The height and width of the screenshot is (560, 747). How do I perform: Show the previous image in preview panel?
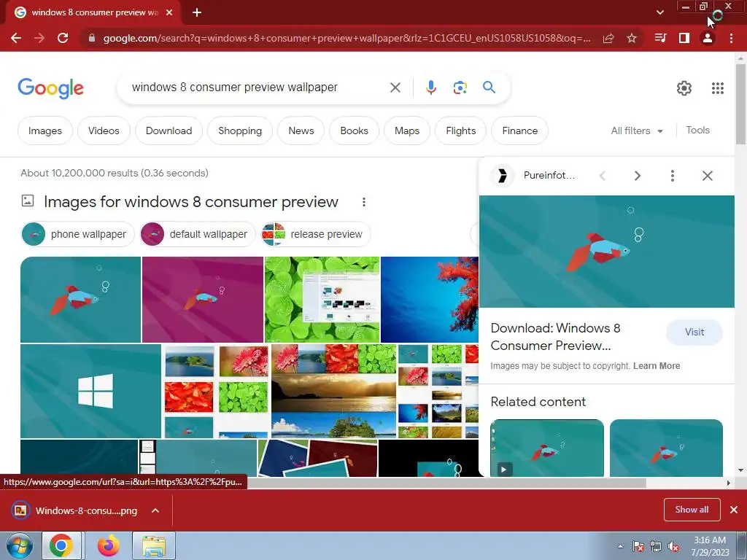point(603,176)
